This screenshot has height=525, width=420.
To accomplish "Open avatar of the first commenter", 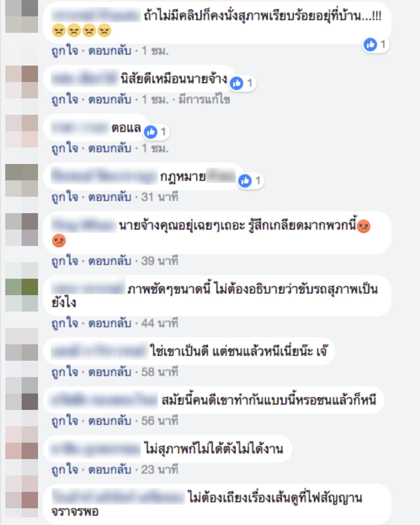I will point(22,16).
